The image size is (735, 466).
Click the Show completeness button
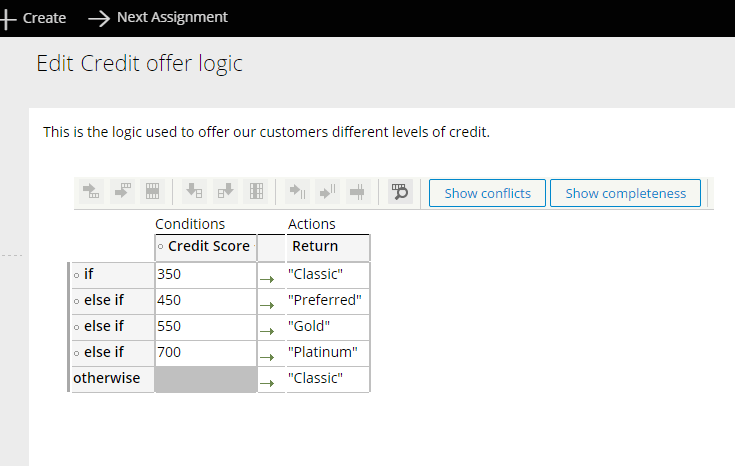tap(625, 193)
